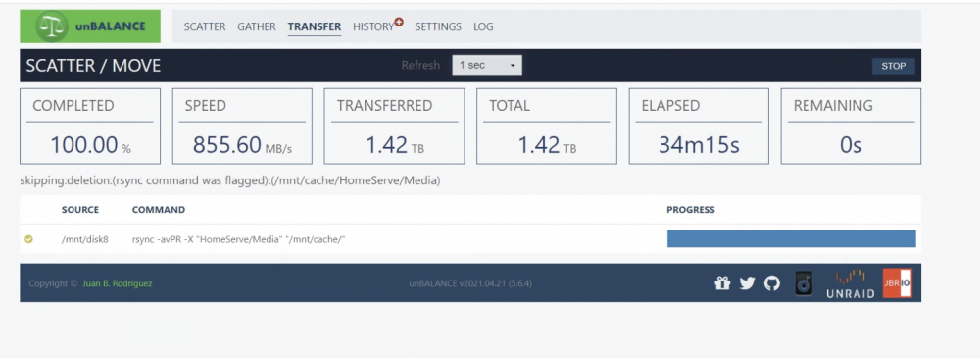Open the Twitter bird icon

(x=747, y=283)
